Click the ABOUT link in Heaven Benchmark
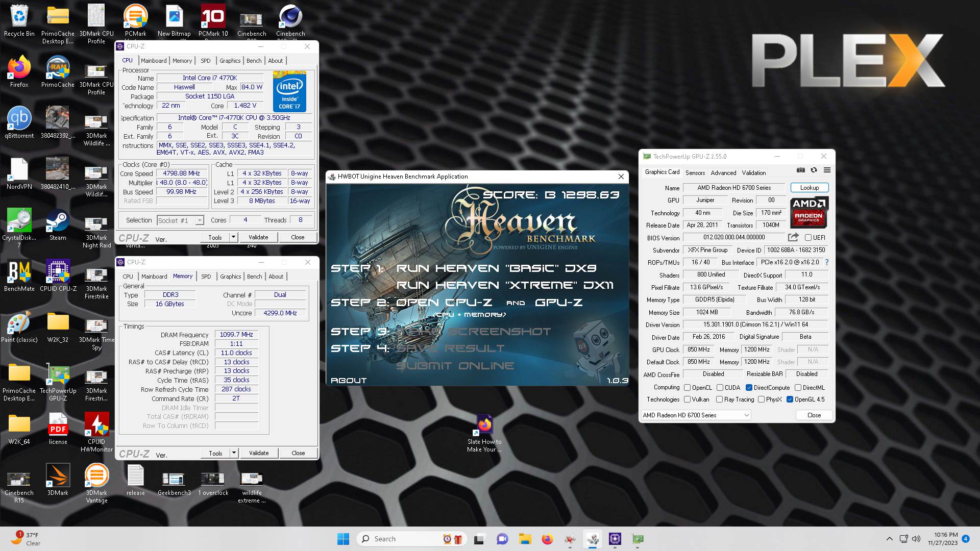The width and height of the screenshot is (980, 551). (349, 381)
